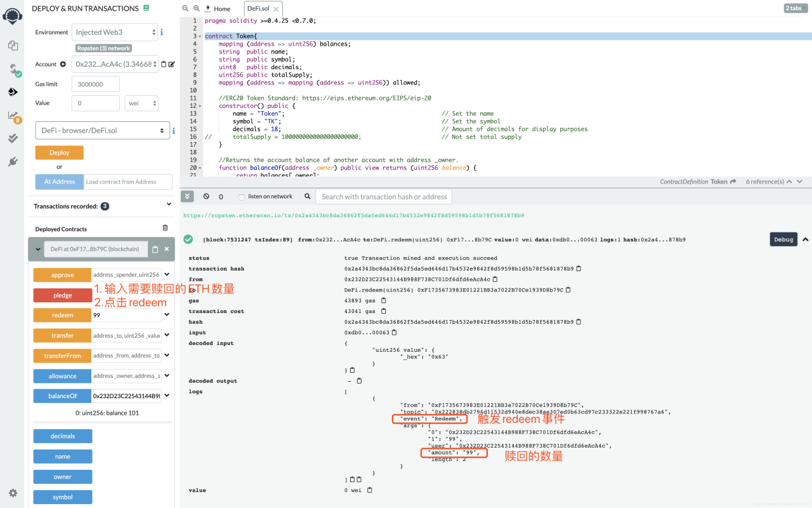Open the File Explorer sidebar icon
812x508 pixels.
click(x=13, y=46)
